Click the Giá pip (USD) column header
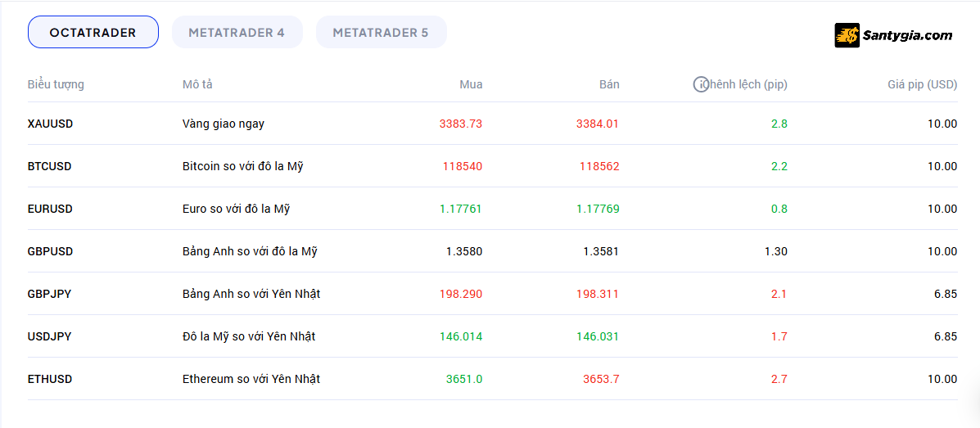The width and height of the screenshot is (980, 428). (x=923, y=85)
